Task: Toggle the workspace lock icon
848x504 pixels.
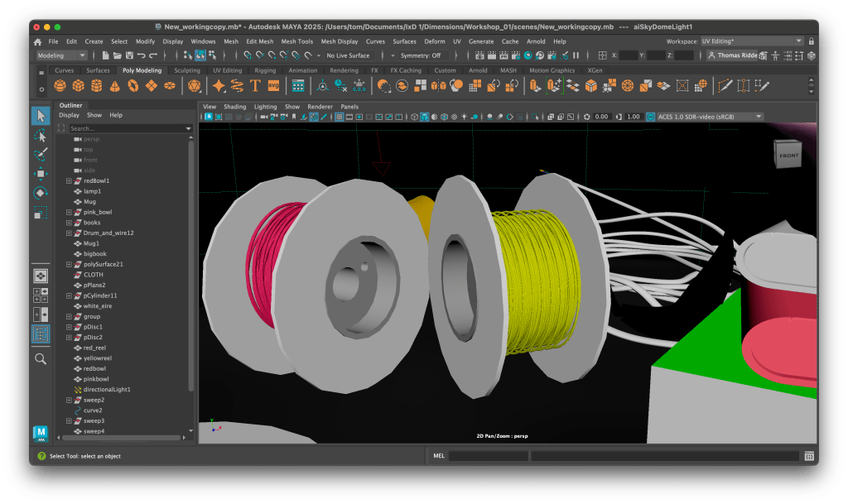Action: (811, 41)
